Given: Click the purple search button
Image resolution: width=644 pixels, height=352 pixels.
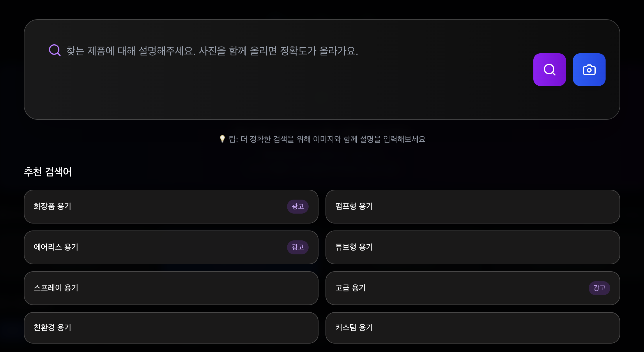Looking at the screenshot, I should (x=549, y=70).
